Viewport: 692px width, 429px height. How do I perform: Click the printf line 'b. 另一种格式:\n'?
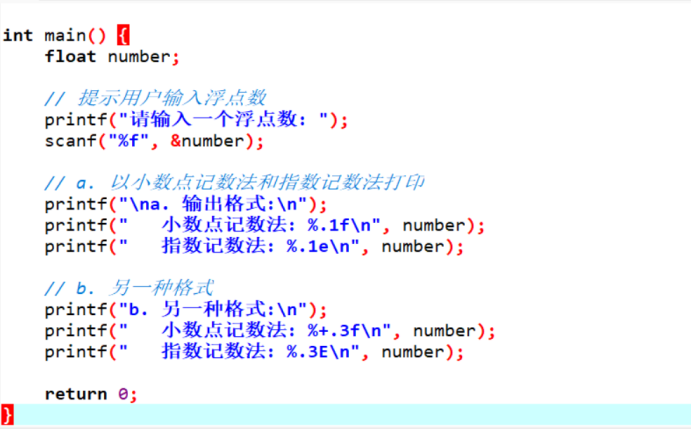186,310
